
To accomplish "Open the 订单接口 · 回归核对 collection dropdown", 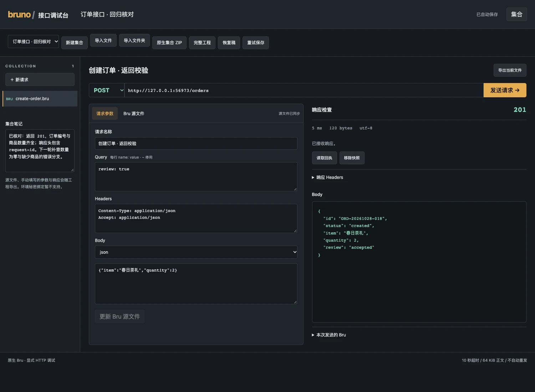I will click(x=33, y=41).
